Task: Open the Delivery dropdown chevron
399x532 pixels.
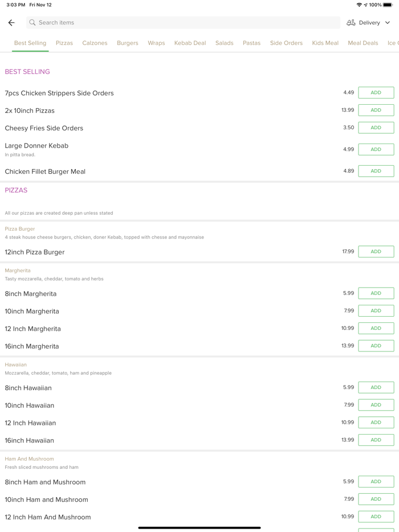Action: 388,23
